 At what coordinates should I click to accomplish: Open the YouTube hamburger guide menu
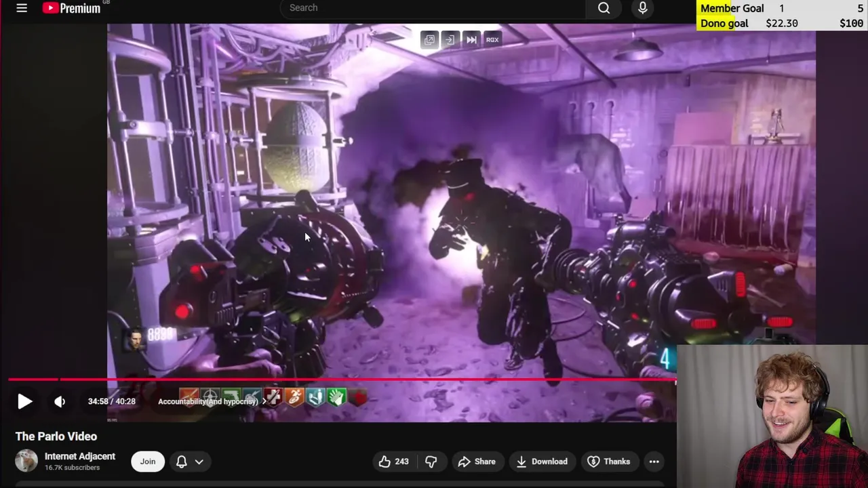tap(22, 8)
